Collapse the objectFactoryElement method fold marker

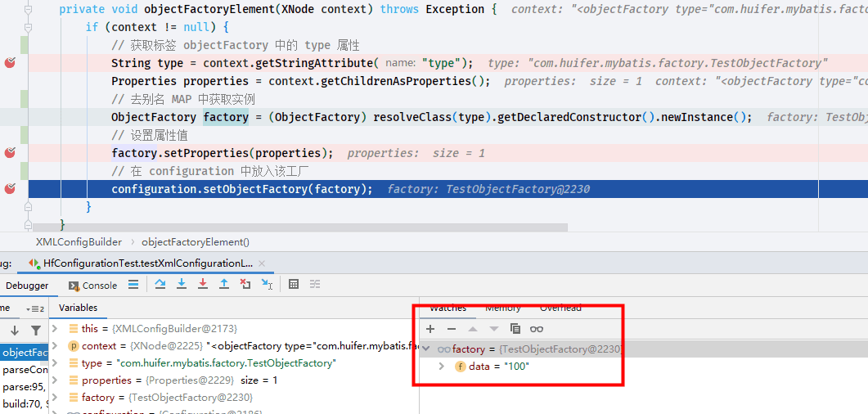29,9
